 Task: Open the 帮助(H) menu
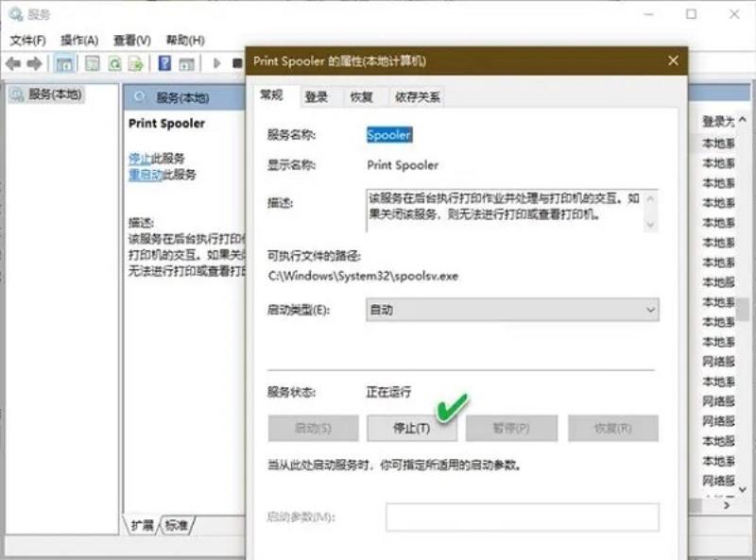click(x=185, y=40)
